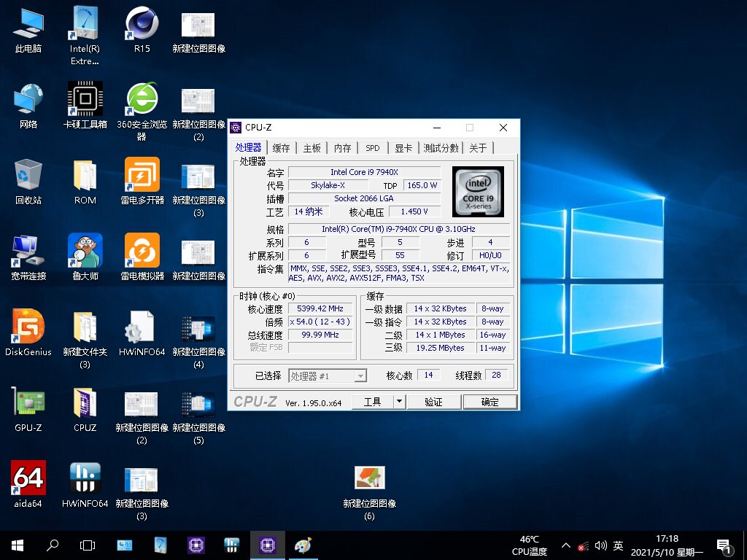Click the Intel Core i9 X-series logo

[478, 192]
